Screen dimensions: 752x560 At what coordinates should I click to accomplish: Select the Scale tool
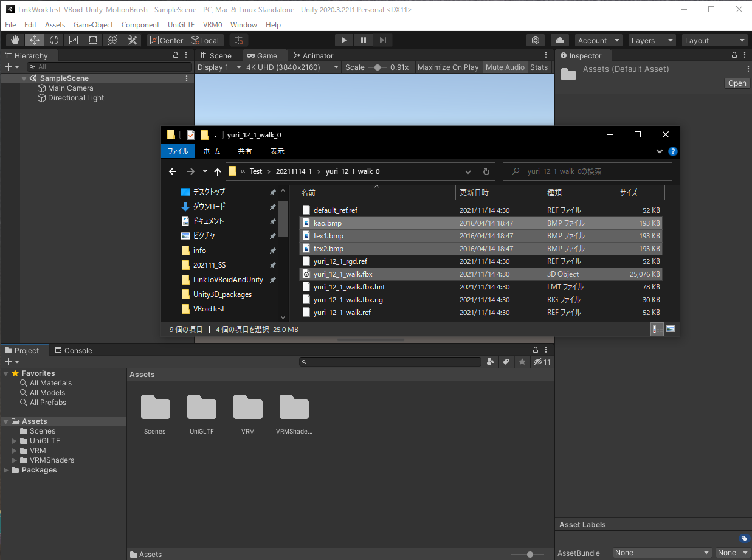click(x=74, y=40)
